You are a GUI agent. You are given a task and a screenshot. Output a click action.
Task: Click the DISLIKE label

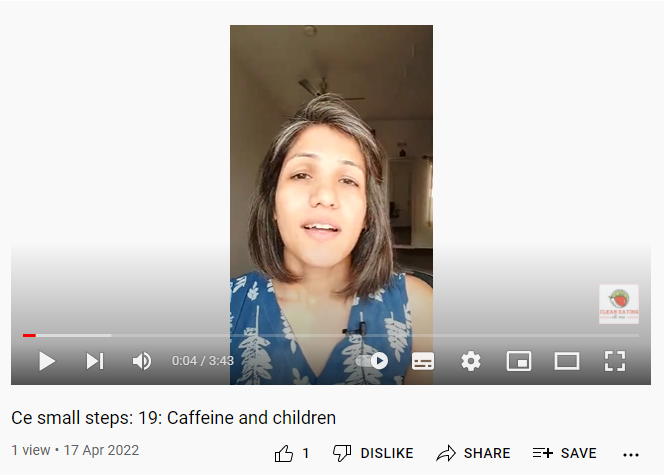pos(387,453)
